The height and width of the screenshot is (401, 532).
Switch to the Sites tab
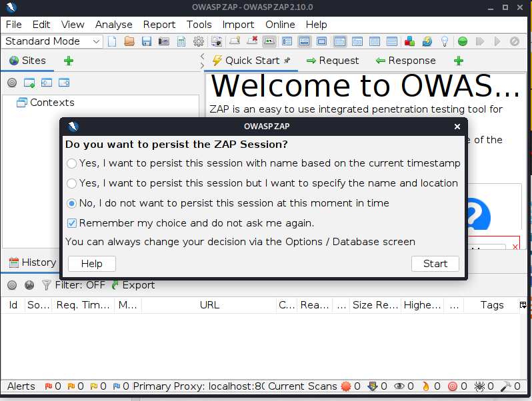tap(27, 61)
